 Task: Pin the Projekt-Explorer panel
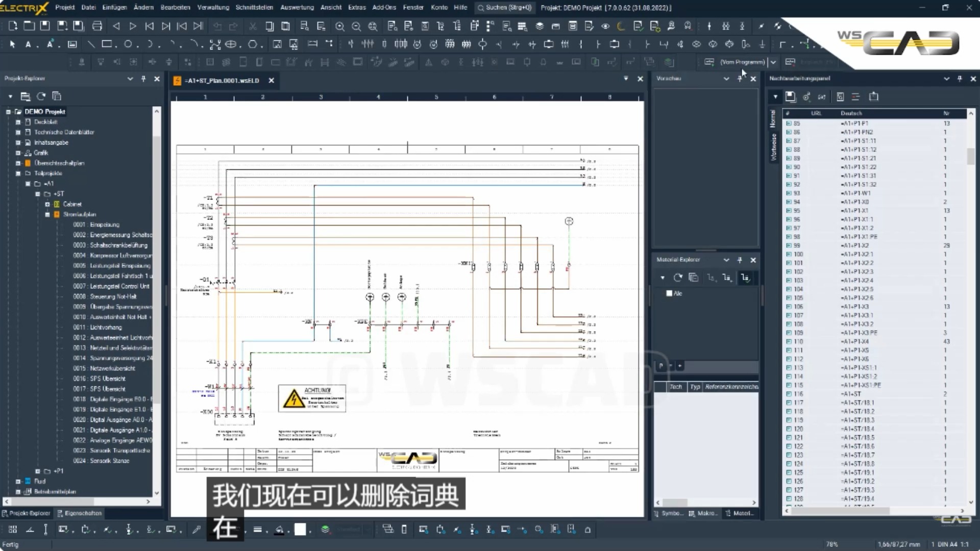143,79
